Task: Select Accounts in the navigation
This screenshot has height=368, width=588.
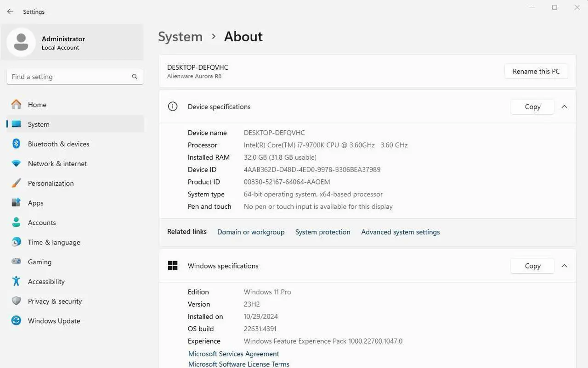Action: pos(75,223)
